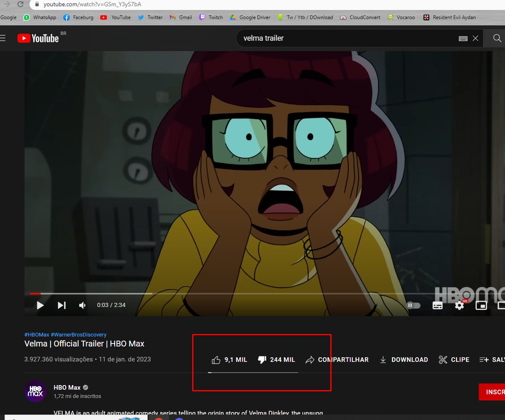This screenshot has width=505, height=420.
Task: Open miniplayer with its icon
Action: (x=480, y=305)
